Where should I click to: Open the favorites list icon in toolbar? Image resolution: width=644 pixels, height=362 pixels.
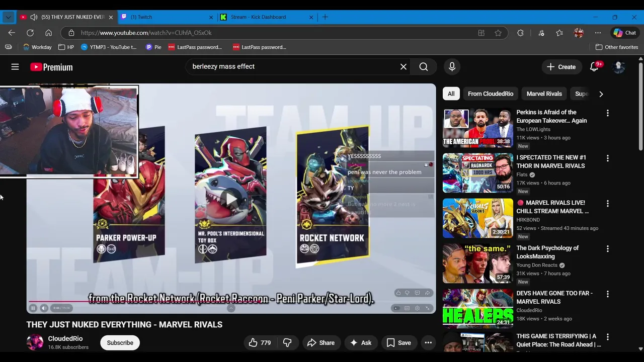[x=559, y=33]
